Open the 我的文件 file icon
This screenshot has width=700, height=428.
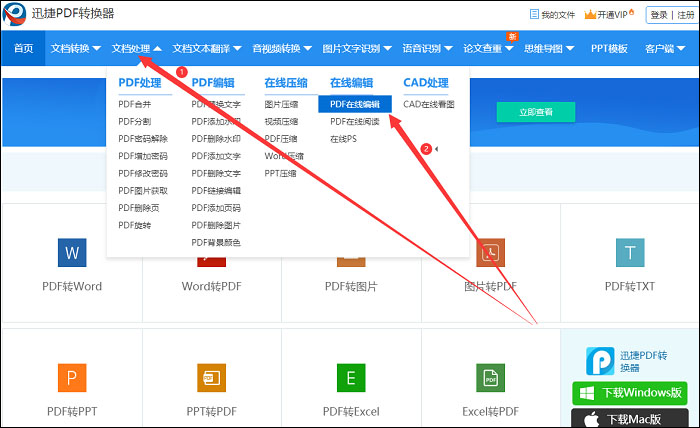tap(534, 14)
